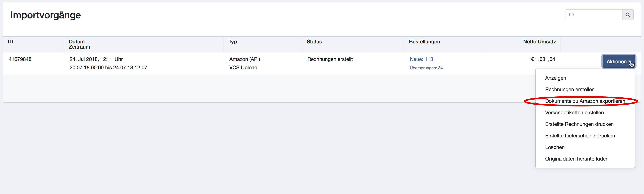
Task: Click the Datum Zeitraum column header
Action: click(79, 44)
